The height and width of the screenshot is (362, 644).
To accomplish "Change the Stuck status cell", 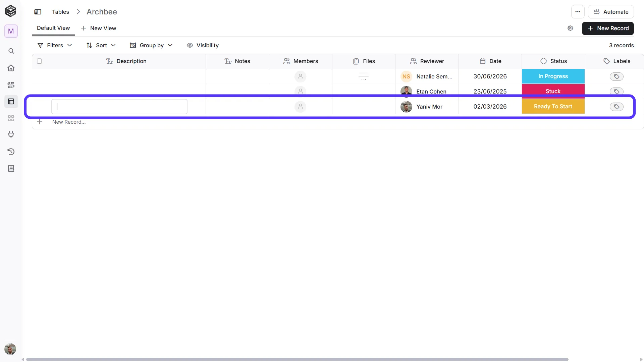I will pyautogui.click(x=553, y=91).
